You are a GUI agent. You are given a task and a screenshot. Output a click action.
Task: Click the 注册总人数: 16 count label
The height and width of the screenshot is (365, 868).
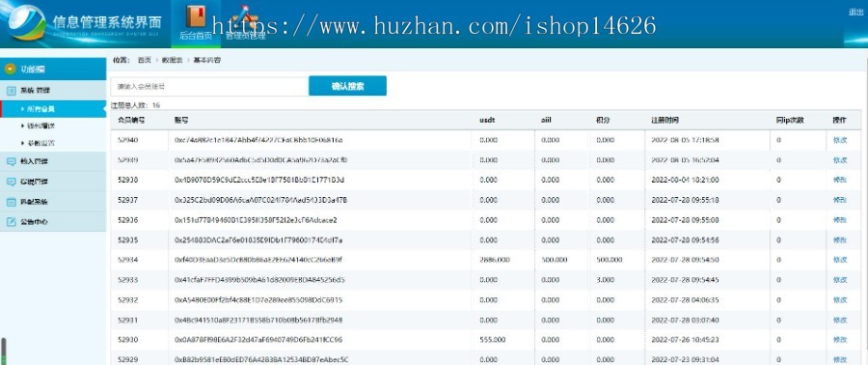coord(136,105)
